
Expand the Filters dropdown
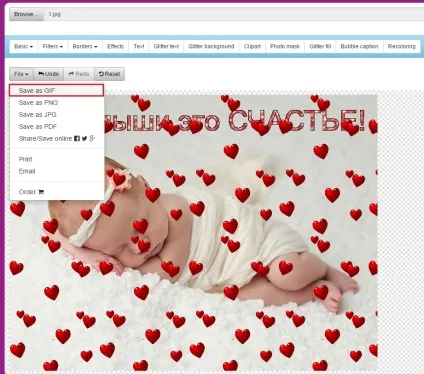(x=53, y=46)
